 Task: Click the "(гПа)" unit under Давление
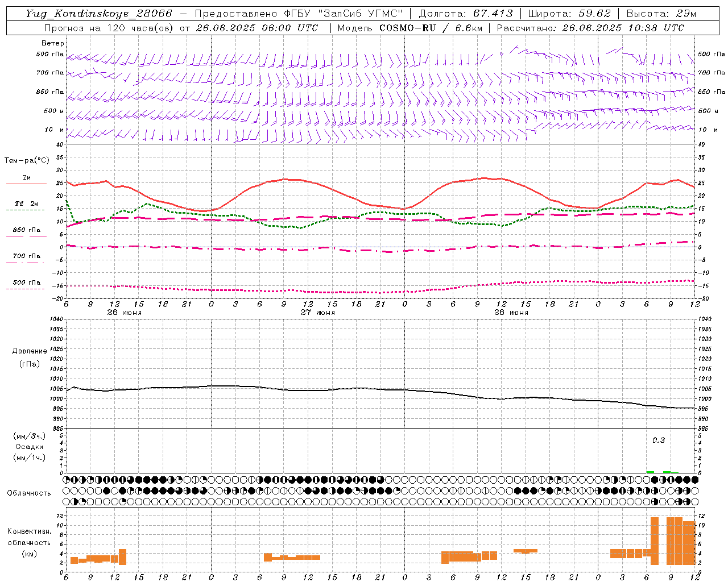[30, 364]
